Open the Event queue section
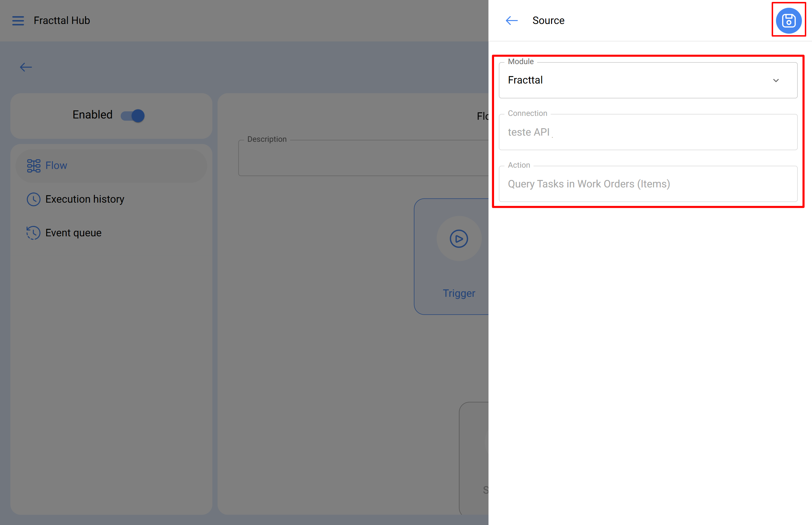812x525 pixels. pos(73,233)
